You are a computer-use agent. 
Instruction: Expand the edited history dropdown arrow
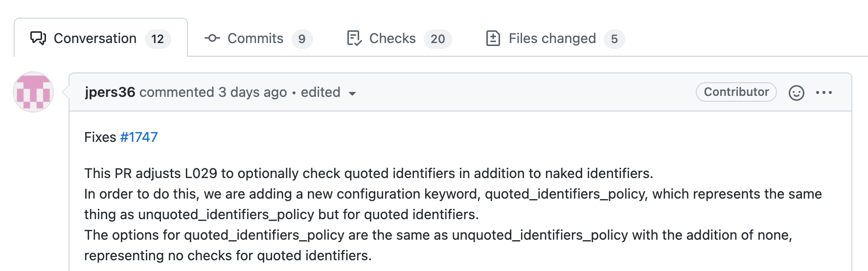coord(352,93)
